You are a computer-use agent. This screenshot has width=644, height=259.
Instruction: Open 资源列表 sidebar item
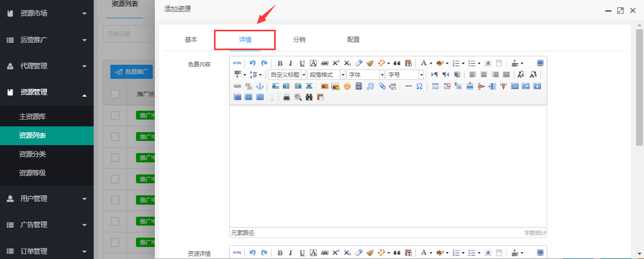tap(47, 135)
